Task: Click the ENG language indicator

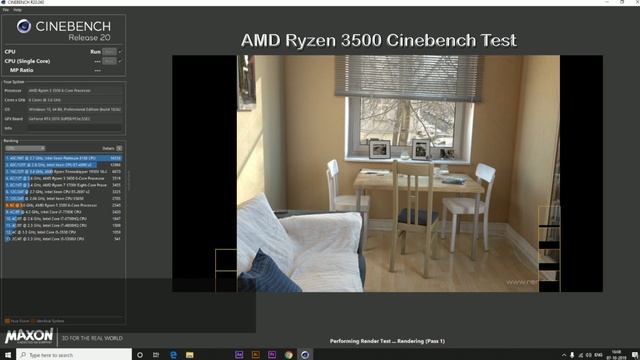Action: pyautogui.click(x=598, y=355)
